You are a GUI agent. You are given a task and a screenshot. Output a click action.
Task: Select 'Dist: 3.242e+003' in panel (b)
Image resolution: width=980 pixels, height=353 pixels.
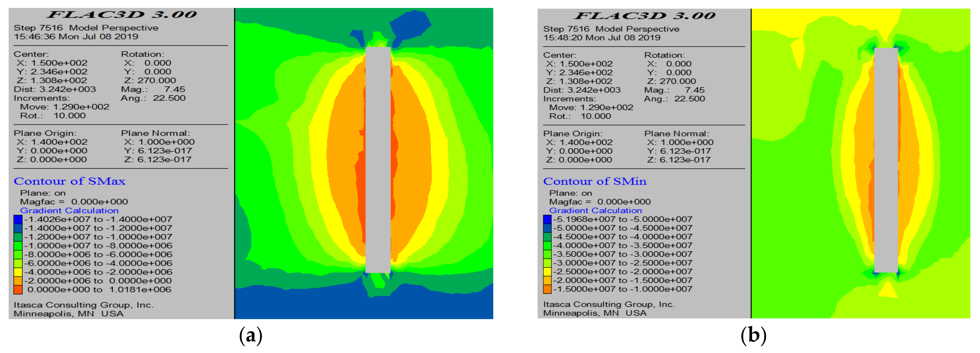tap(582, 90)
